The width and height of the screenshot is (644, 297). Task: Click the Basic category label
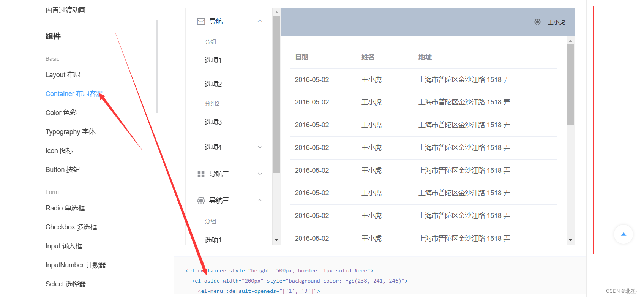click(x=52, y=59)
